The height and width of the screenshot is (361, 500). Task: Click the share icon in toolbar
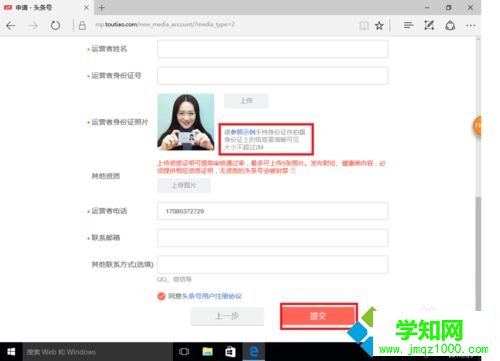point(450,25)
